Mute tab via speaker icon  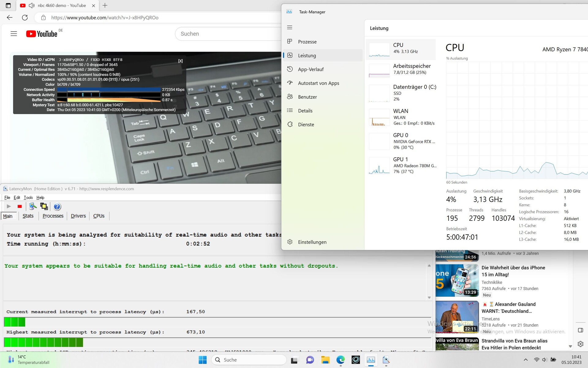(x=32, y=6)
